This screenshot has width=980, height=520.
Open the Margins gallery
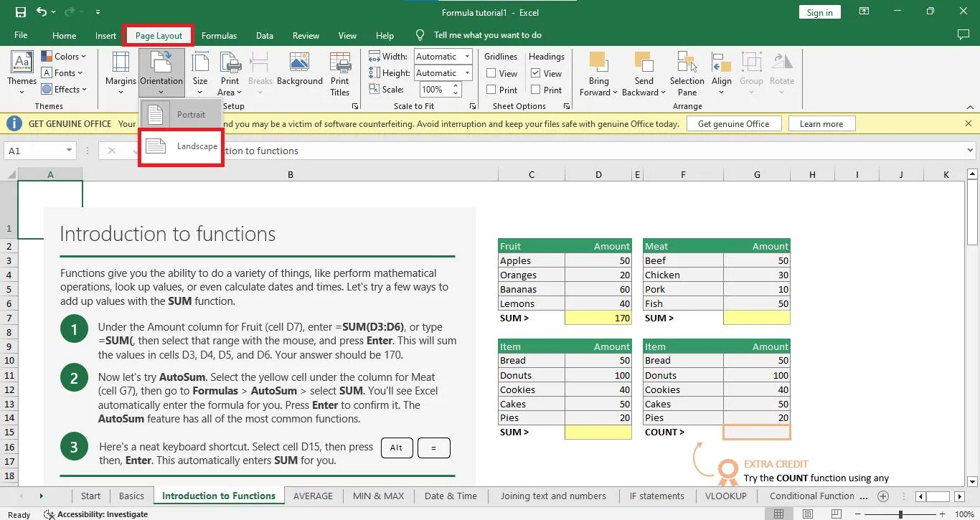point(120,72)
